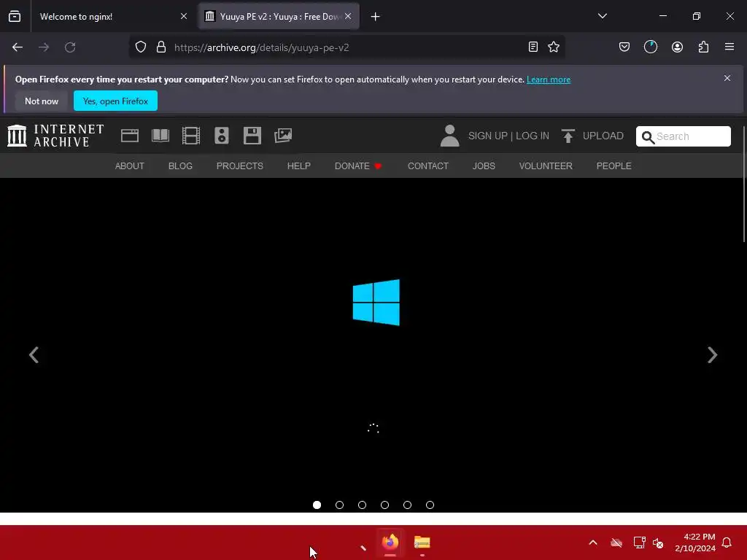This screenshot has width=747, height=560.
Task: Open Firefox View icon in tab strip
Action: coord(15,16)
